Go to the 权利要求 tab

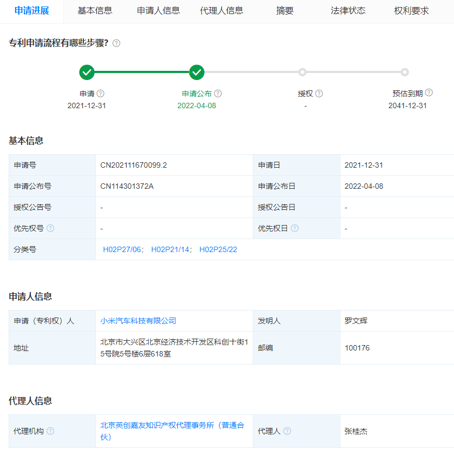[411, 11]
